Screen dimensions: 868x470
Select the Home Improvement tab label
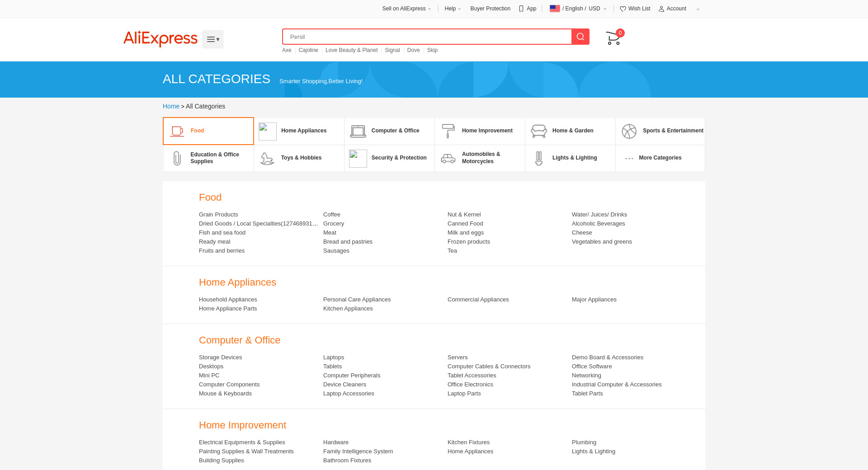(x=487, y=131)
